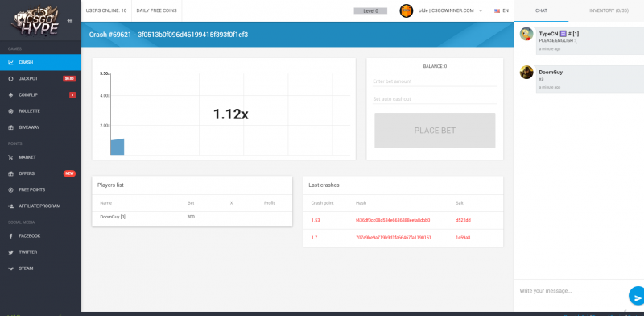Click the Roulette wheel icon
644x316 pixels.
[x=10, y=111]
